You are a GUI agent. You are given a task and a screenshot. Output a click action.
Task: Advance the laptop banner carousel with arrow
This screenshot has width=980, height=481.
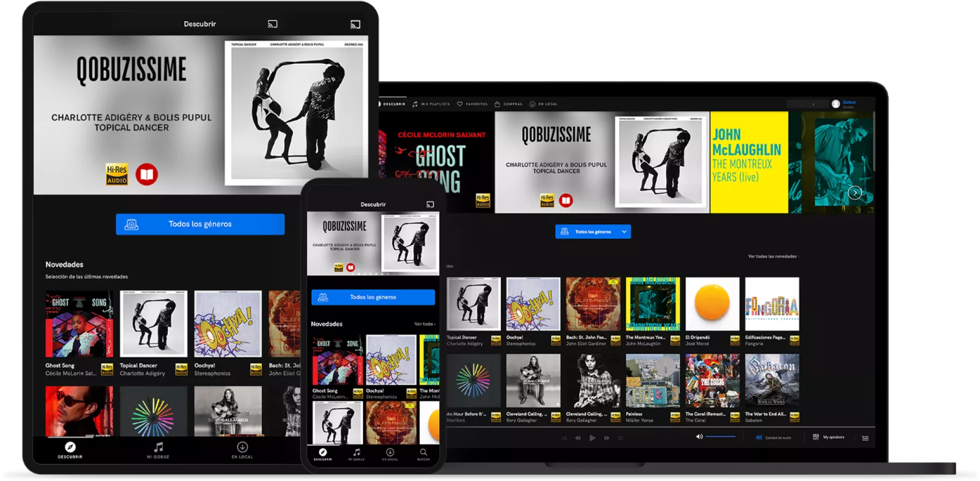click(855, 193)
